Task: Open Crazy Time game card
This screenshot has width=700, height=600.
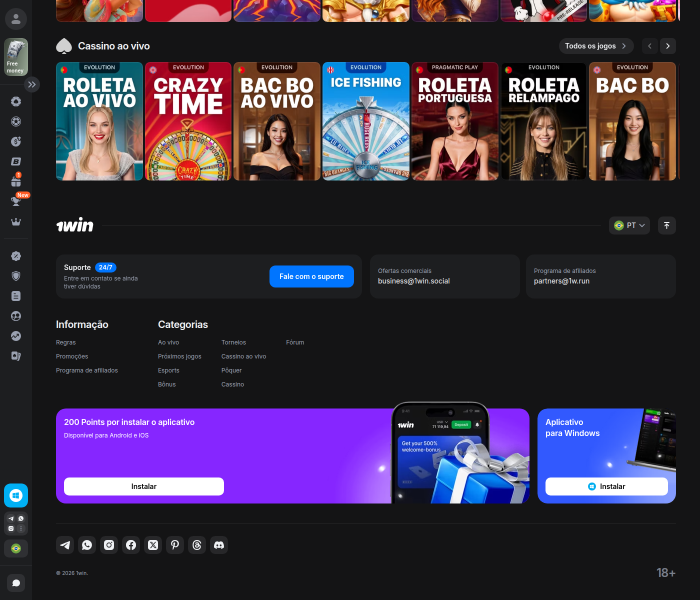Action: 188,121
